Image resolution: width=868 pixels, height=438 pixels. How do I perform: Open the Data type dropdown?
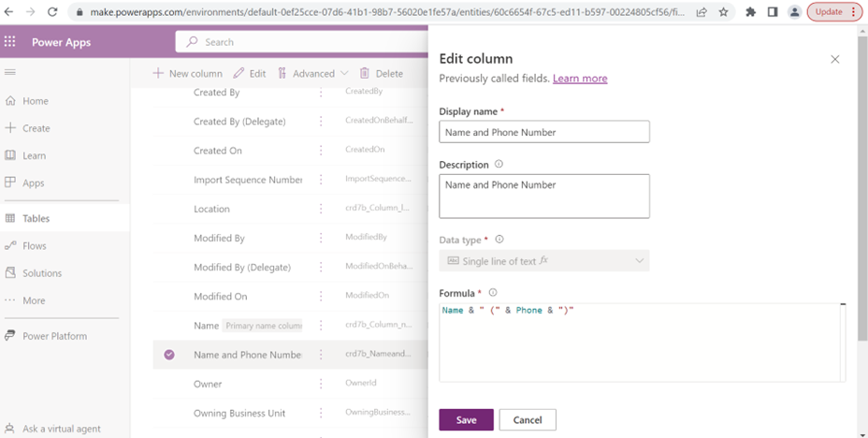point(544,261)
